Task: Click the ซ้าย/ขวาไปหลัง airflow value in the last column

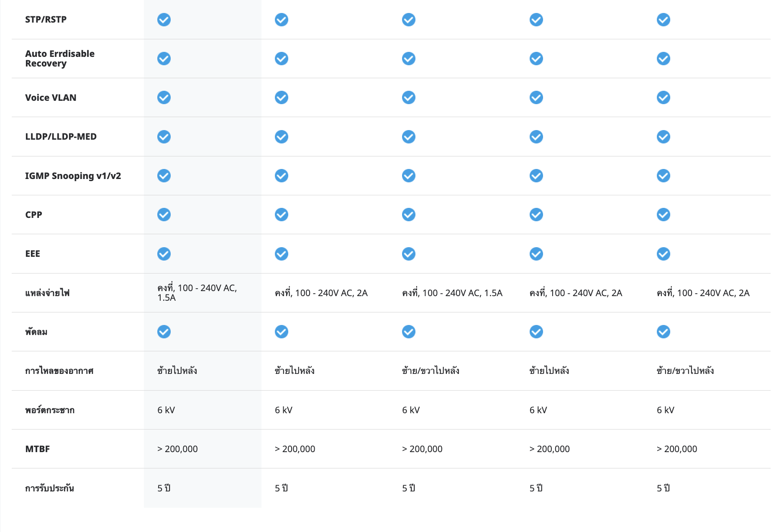Action: pyautogui.click(x=685, y=371)
